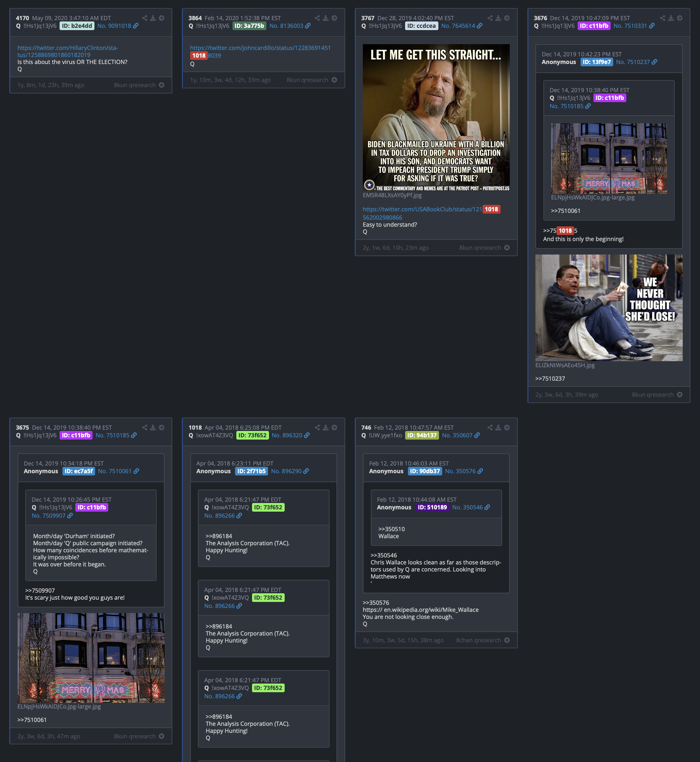
Task: Click the download icon on post 3864
Action: coord(326,18)
